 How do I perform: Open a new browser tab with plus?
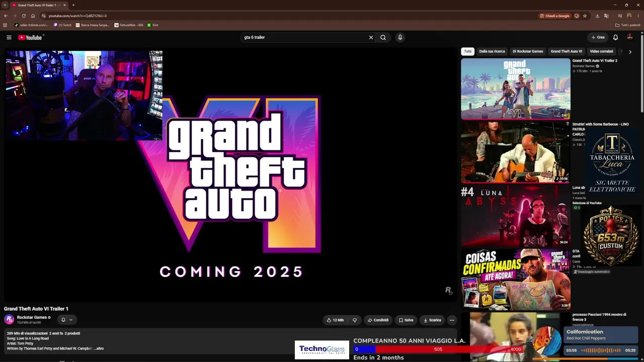click(x=73, y=5)
